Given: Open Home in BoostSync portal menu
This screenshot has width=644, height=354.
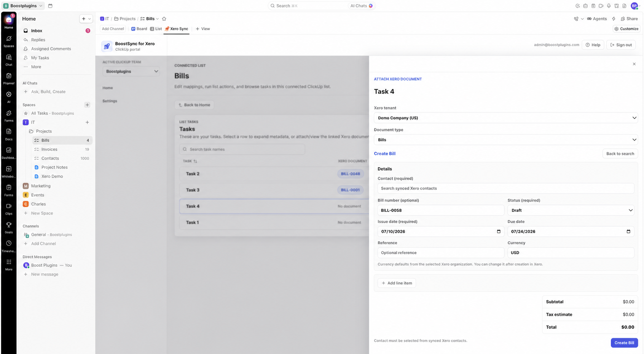Looking at the screenshot, I should pos(108,88).
